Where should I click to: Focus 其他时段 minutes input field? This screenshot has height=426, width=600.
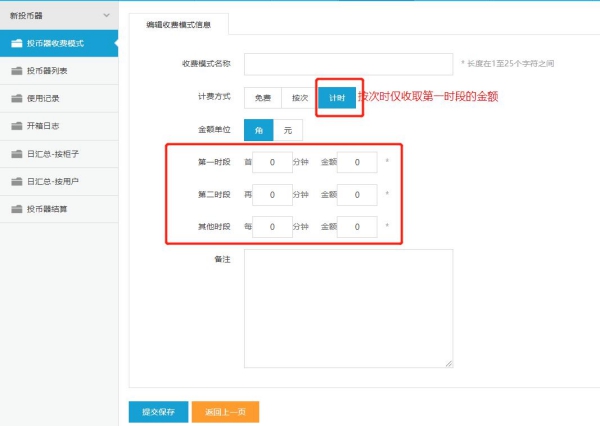pyautogui.click(x=272, y=227)
